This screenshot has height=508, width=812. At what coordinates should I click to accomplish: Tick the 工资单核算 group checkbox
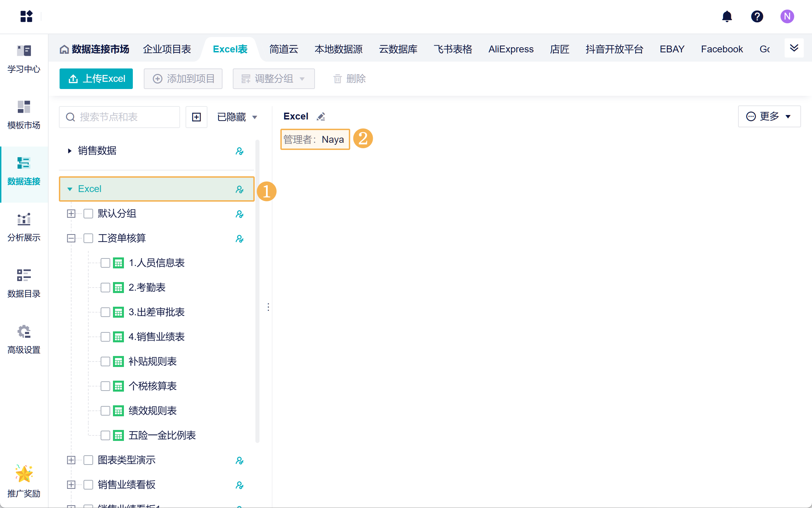[x=88, y=238]
